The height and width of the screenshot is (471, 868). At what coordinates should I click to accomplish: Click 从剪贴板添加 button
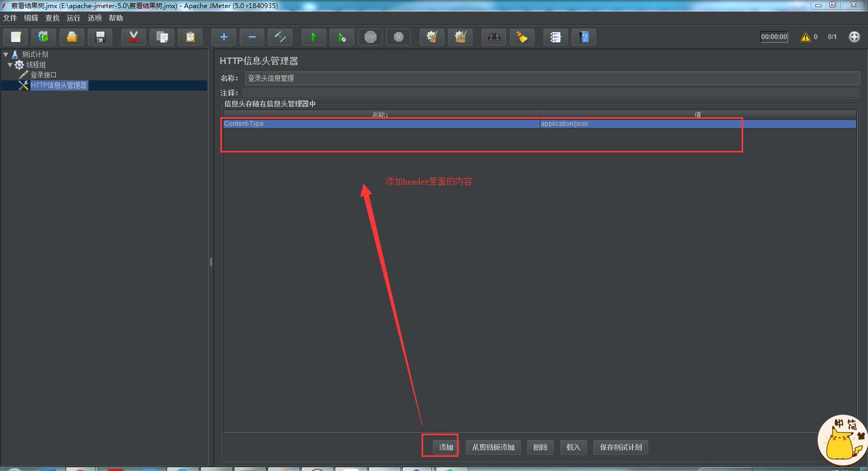pos(493,447)
